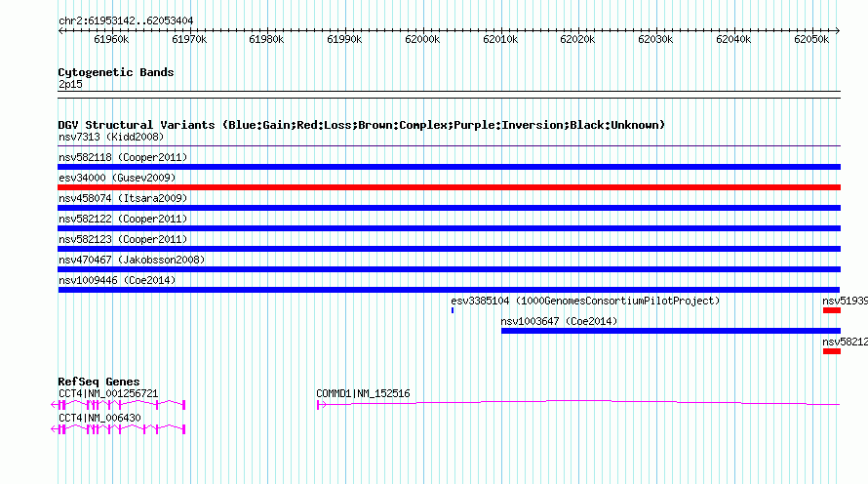This screenshot has height=484, width=868.
Task: Click the 61980k ruler position label
Action: pyautogui.click(x=266, y=39)
